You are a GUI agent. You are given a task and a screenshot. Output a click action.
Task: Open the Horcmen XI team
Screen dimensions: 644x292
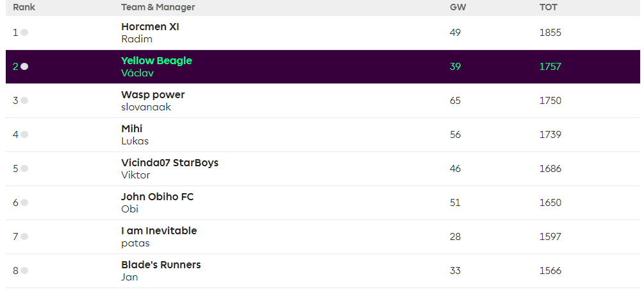150,27
